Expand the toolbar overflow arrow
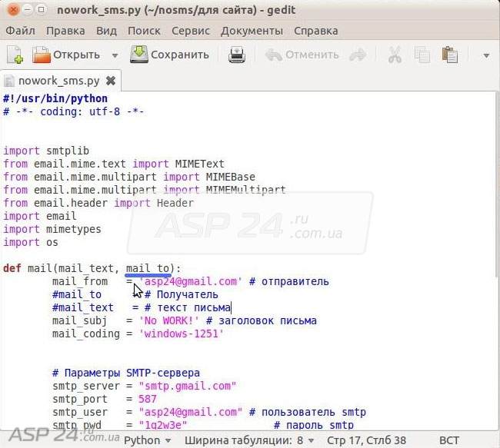 point(486,56)
